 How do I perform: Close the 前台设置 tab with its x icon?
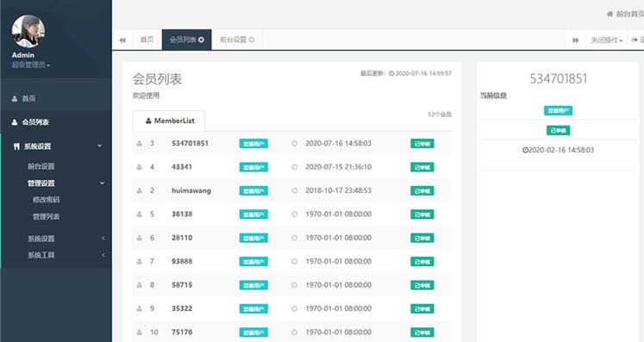pyautogui.click(x=252, y=40)
